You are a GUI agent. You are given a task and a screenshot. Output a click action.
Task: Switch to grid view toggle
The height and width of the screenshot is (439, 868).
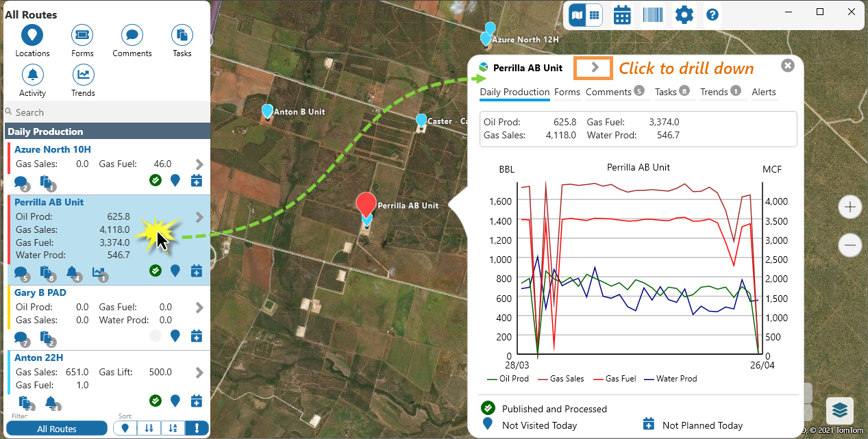[x=594, y=14]
